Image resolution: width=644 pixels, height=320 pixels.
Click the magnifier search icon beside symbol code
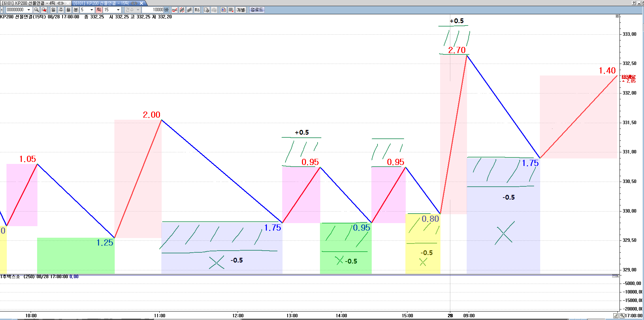point(36,10)
